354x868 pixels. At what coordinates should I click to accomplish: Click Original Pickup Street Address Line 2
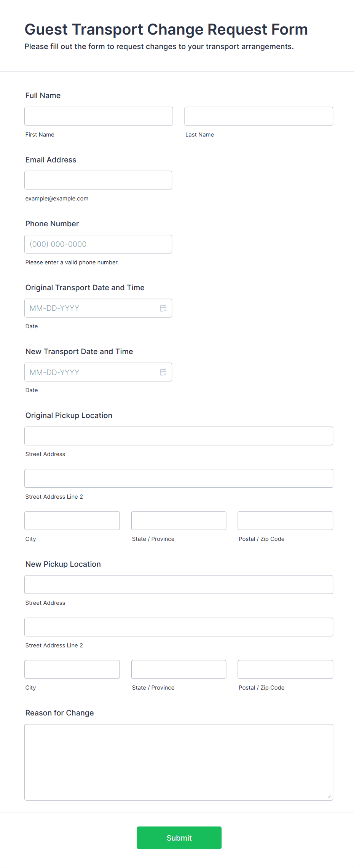(179, 478)
